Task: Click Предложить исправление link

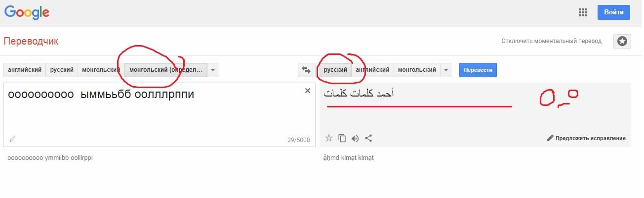Action: (x=586, y=138)
